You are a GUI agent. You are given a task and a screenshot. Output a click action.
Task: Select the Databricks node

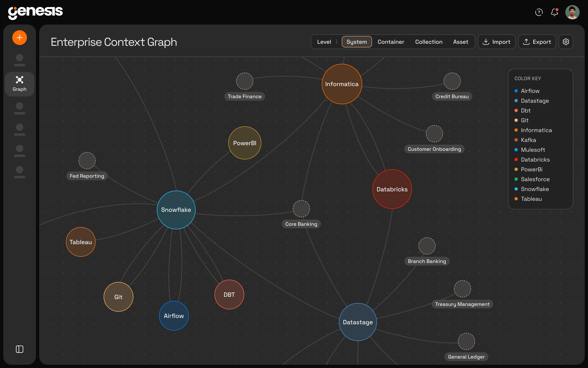pos(392,189)
